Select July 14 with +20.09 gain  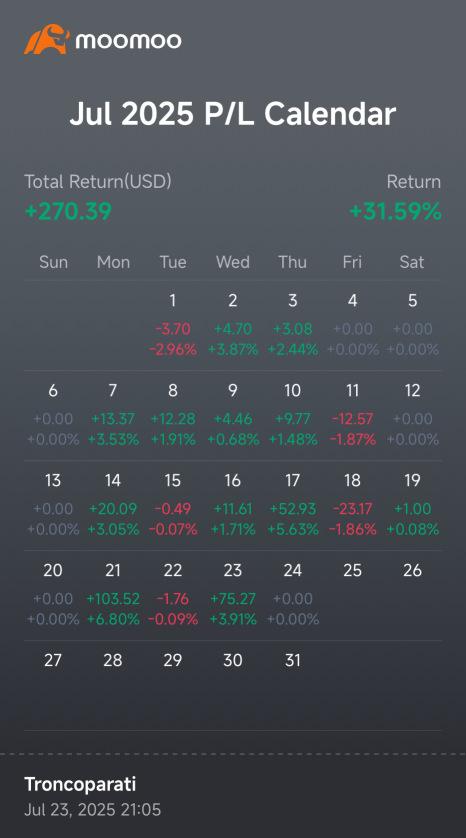tap(113, 506)
